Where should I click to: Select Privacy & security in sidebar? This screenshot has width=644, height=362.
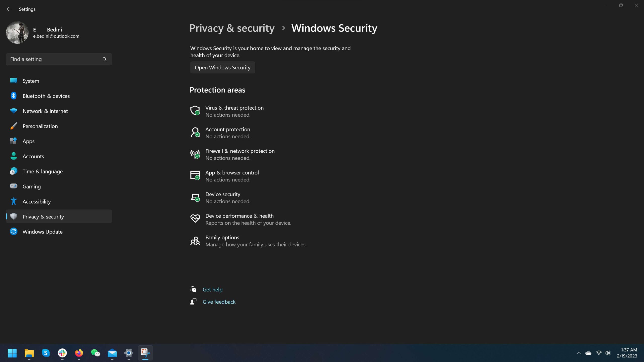point(59,216)
